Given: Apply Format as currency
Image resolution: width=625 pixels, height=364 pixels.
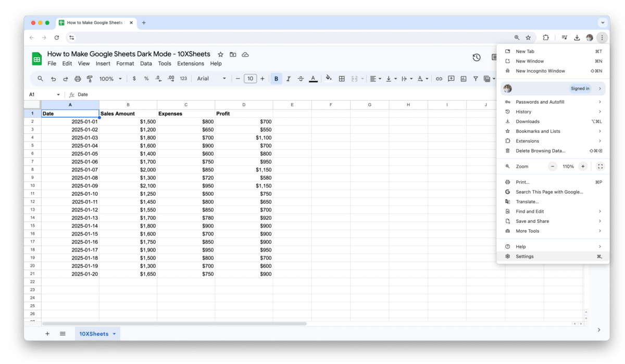Looking at the screenshot, I should tap(134, 79).
